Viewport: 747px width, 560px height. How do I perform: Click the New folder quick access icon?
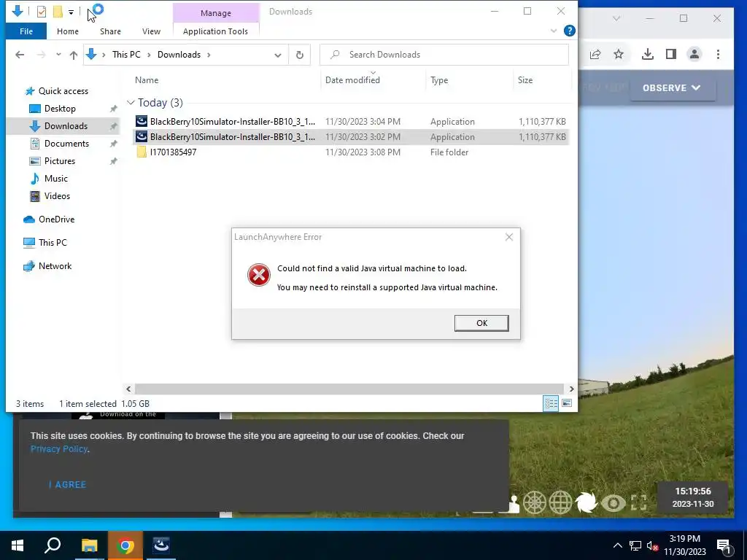click(58, 12)
